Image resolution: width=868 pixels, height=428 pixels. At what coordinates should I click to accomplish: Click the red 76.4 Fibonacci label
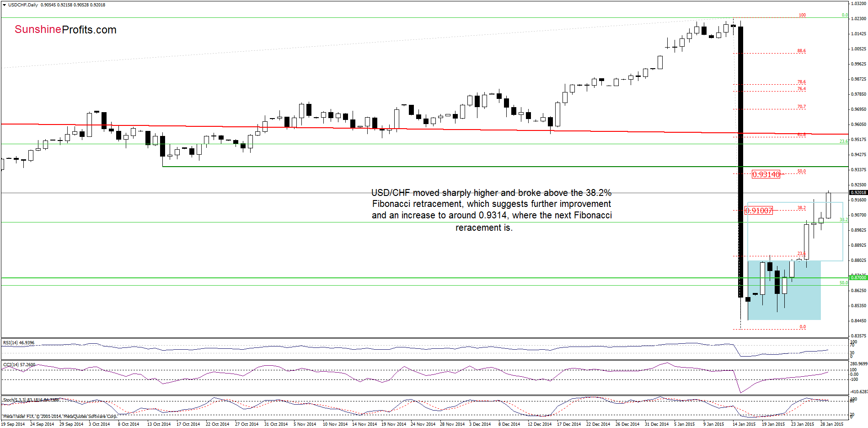tap(801, 89)
